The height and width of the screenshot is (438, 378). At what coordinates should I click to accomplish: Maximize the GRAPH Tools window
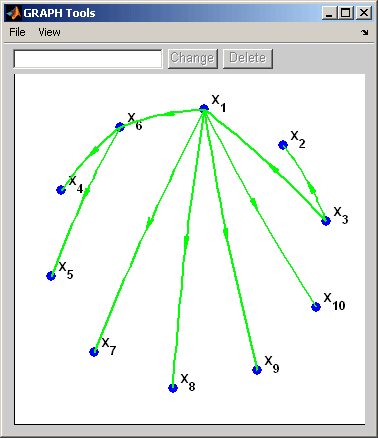tap(346, 13)
